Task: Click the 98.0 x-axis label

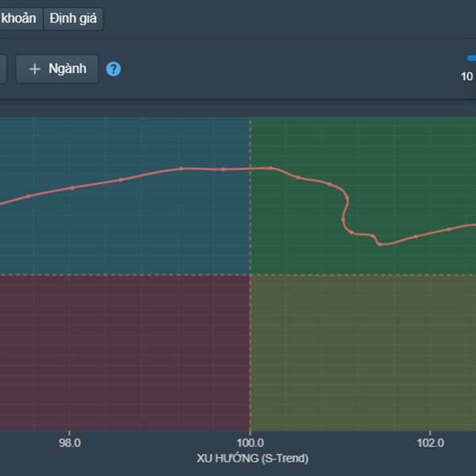Action: click(x=71, y=443)
